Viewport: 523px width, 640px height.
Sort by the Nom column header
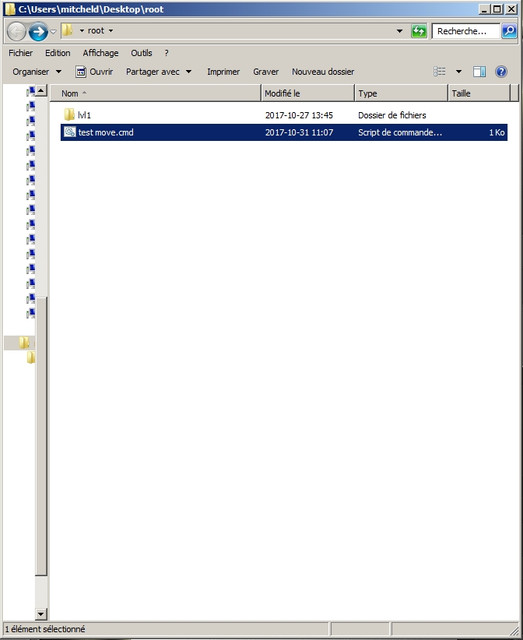coord(155,93)
